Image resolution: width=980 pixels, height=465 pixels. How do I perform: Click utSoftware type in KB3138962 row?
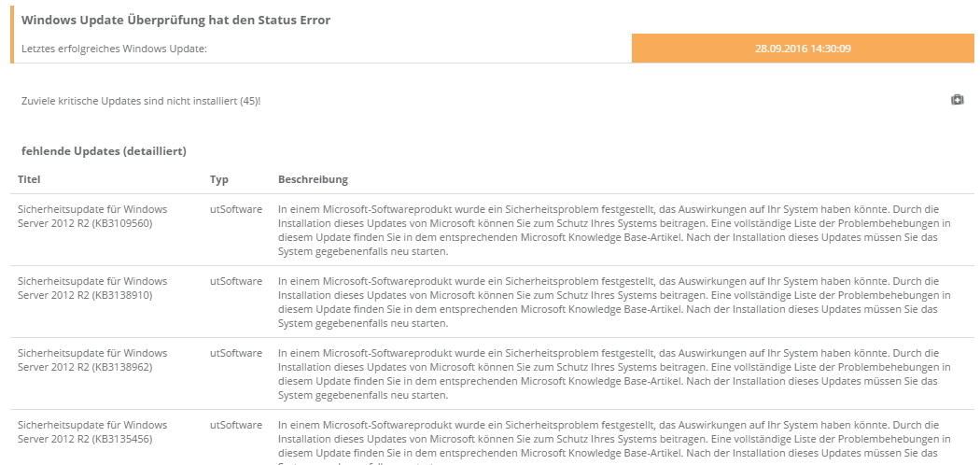pos(236,353)
